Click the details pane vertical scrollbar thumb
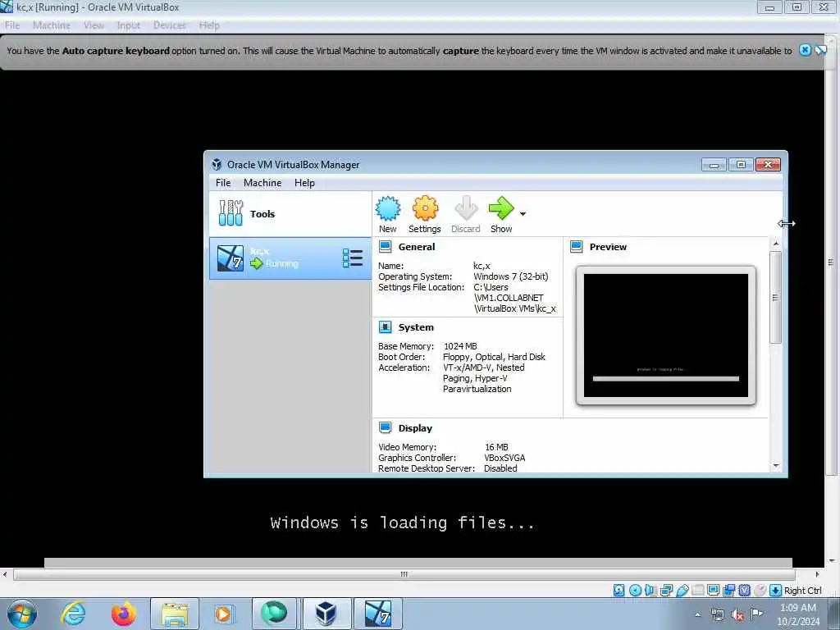The height and width of the screenshot is (630, 840). pyautogui.click(x=775, y=297)
